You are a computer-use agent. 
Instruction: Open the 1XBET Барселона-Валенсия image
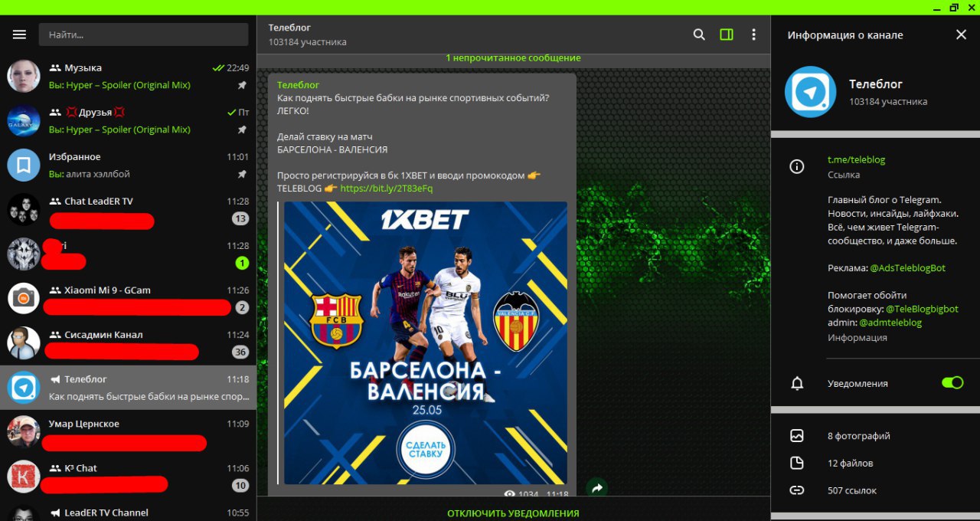click(x=426, y=342)
